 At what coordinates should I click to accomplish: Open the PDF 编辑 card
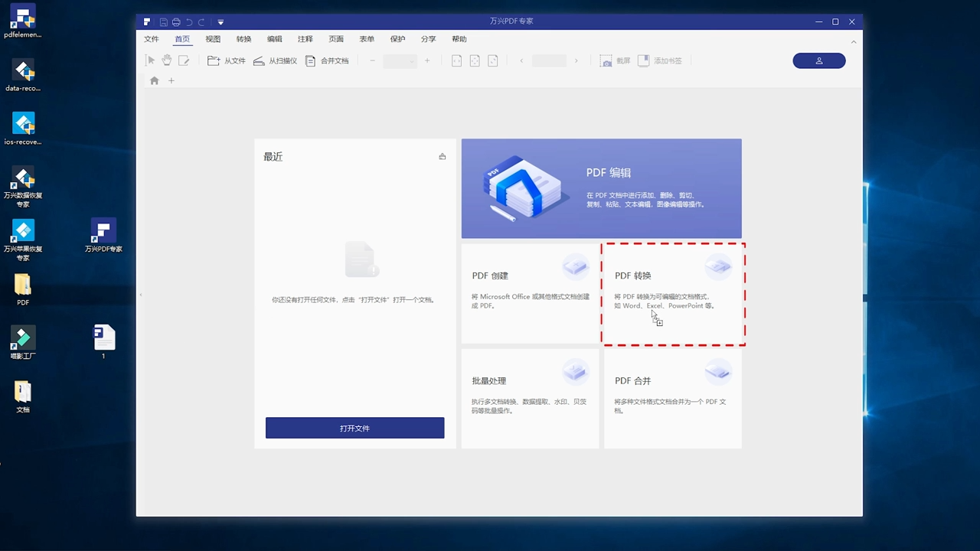(x=602, y=188)
